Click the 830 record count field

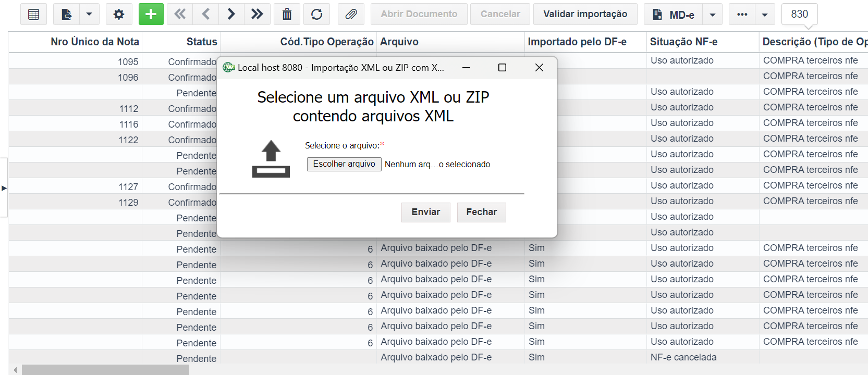(x=800, y=14)
